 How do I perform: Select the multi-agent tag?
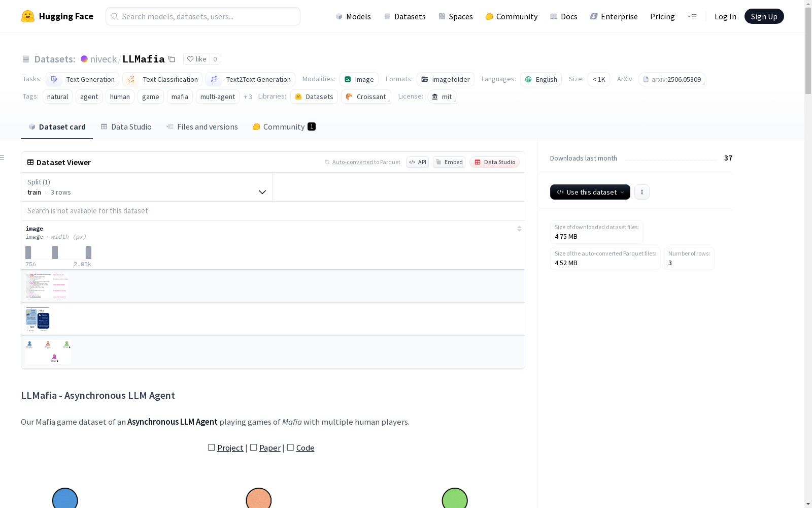tap(218, 97)
